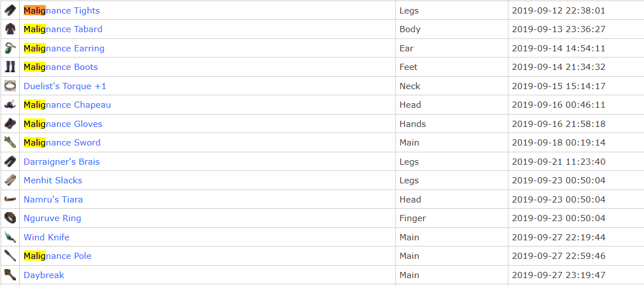
Task: Open the Duelist's Torque +1 link
Action: (x=65, y=86)
